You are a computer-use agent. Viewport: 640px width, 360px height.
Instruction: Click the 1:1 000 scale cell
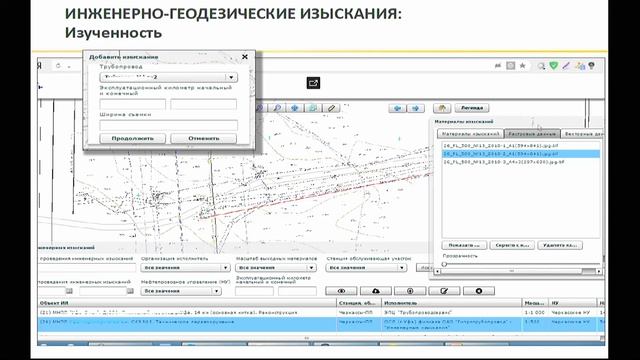[534, 312]
